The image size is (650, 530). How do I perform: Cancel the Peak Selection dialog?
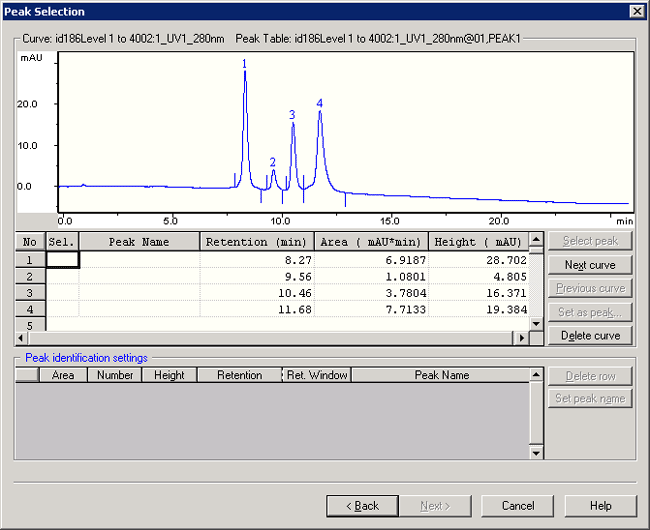[517, 506]
